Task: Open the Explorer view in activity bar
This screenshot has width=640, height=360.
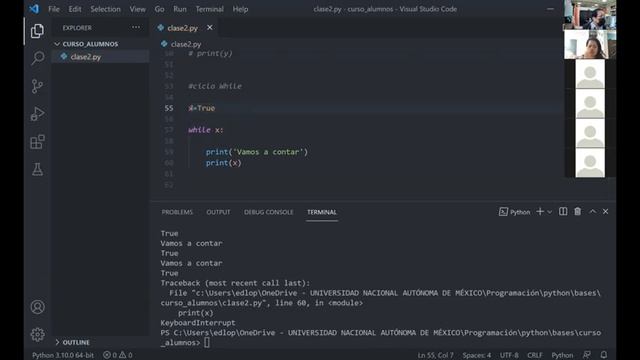Action: pyautogui.click(x=37, y=31)
